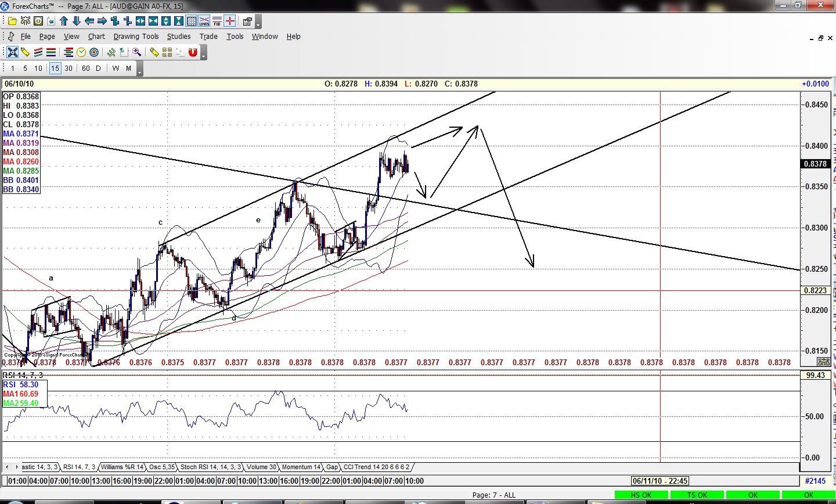Image resolution: width=836 pixels, height=504 pixels.
Task: Select the bullseye target tool
Action: point(95,52)
